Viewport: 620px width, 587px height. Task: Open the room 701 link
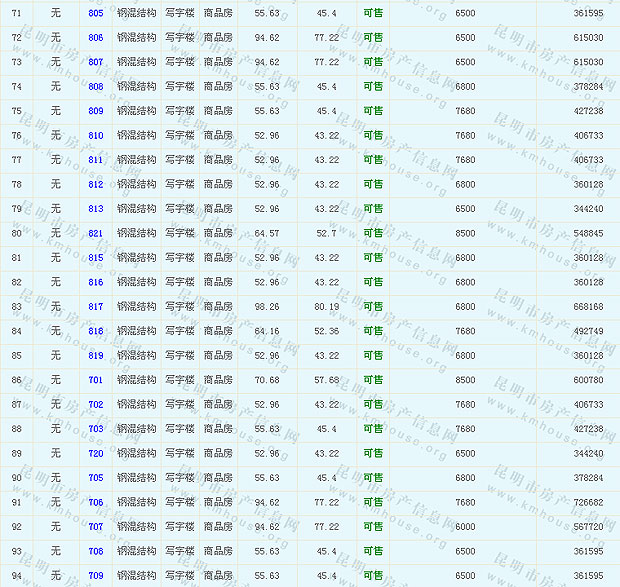[x=96, y=380]
